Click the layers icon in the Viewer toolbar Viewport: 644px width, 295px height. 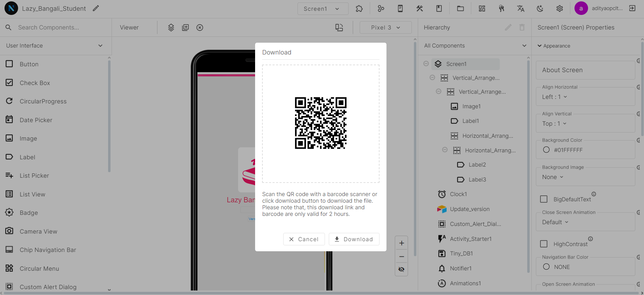[x=171, y=27]
